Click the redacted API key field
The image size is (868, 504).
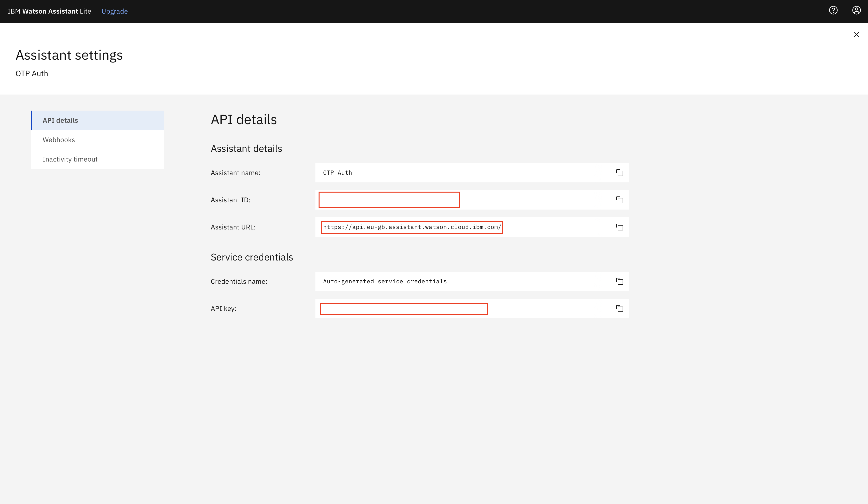pos(403,309)
